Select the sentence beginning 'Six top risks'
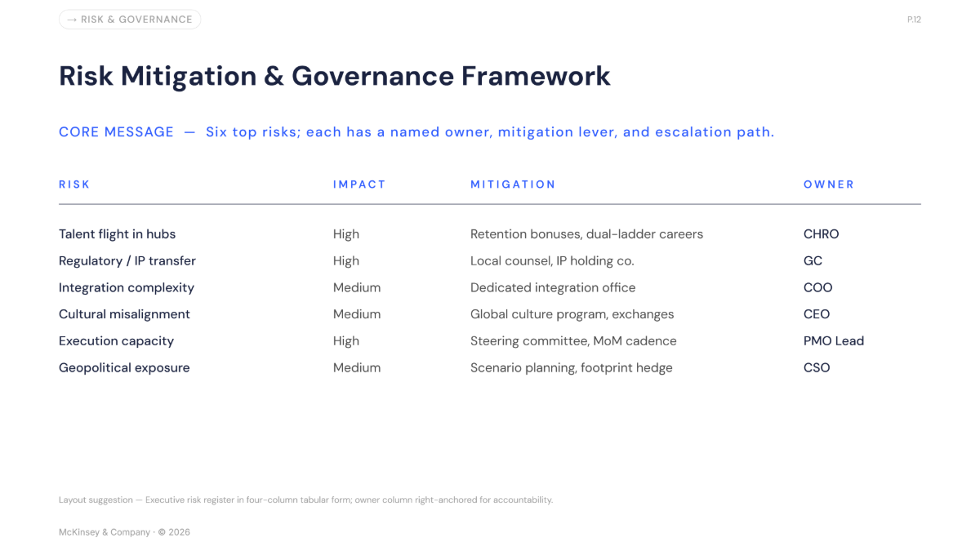This screenshot has width=980, height=551. pyautogui.click(x=490, y=132)
